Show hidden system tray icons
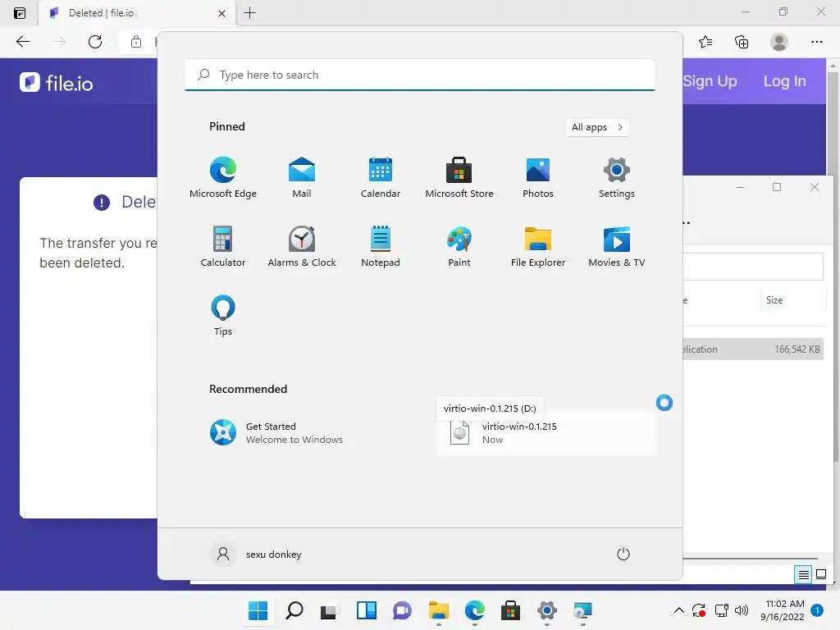Screen dimensions: 840x630 coord(678,610)
